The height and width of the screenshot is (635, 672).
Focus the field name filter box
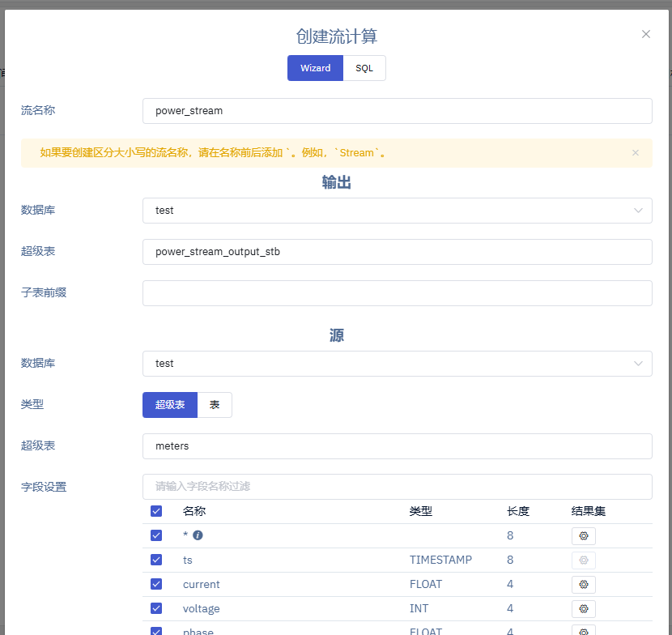click(x=397, y=487)
